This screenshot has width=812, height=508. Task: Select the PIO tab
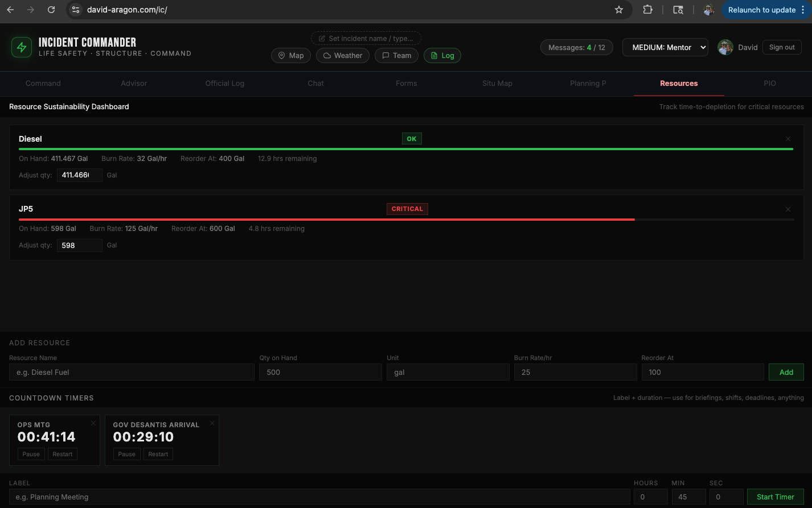769,83
